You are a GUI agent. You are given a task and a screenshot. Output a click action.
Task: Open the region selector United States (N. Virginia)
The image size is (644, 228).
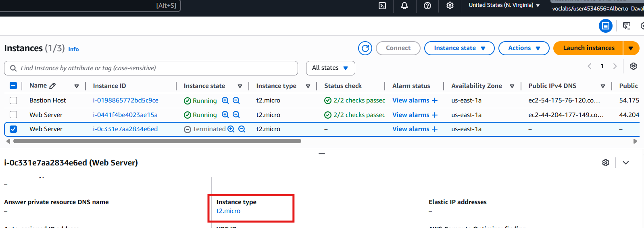pos(504,5)
